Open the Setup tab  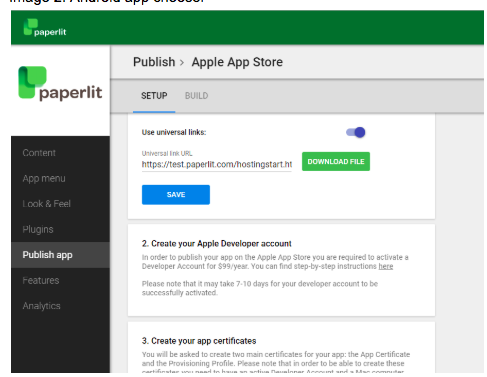[x=154, y=96]
